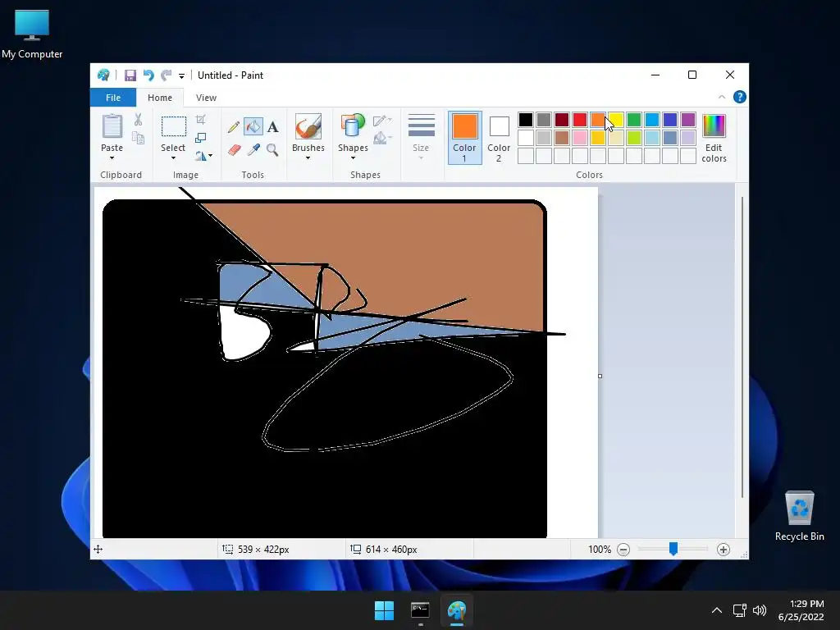This screenshot has height=630, width=840.
Task: Click the Paste clipboard icon
Action: 112,126
